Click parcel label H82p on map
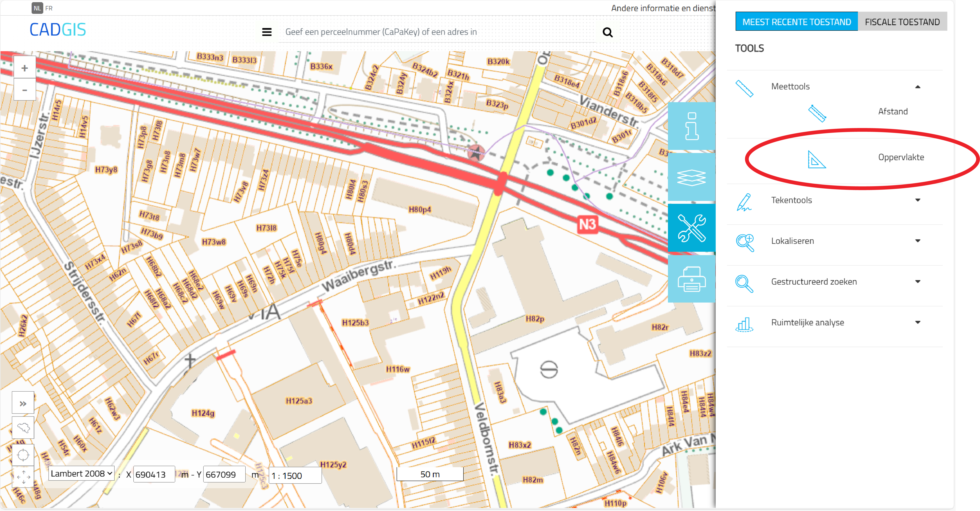Screen dimensions: 980x511 pyautogui.click(x=535, y=319)
